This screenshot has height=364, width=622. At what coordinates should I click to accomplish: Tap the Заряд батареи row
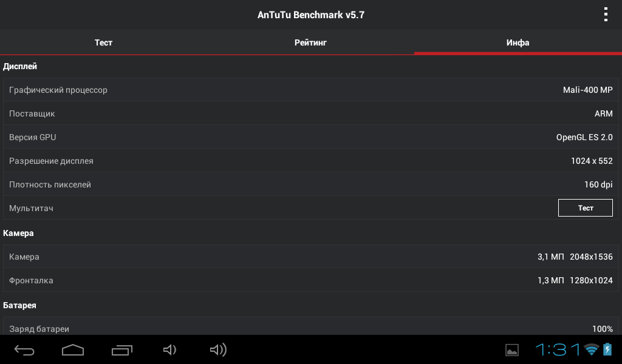(311, 326)
